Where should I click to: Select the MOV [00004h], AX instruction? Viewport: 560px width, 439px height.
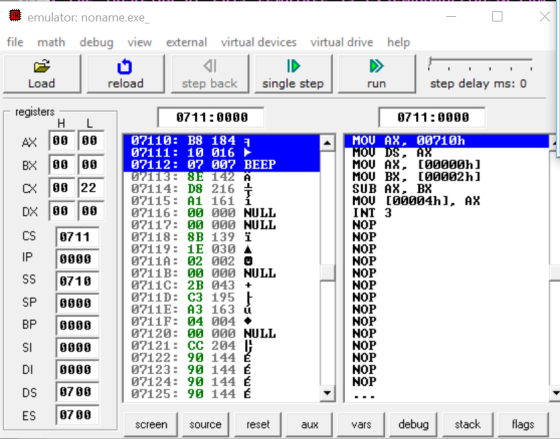[x=446, y=201]
